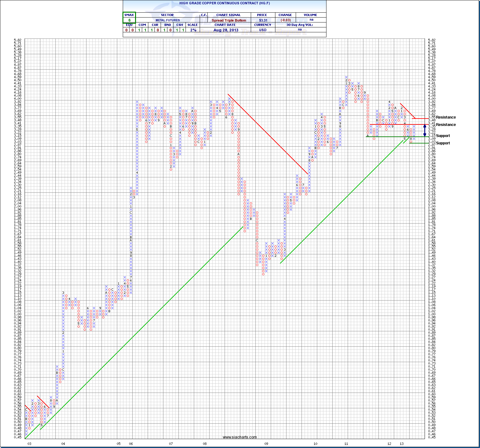Click the green SMAX score box showing 6

[129, 18]
